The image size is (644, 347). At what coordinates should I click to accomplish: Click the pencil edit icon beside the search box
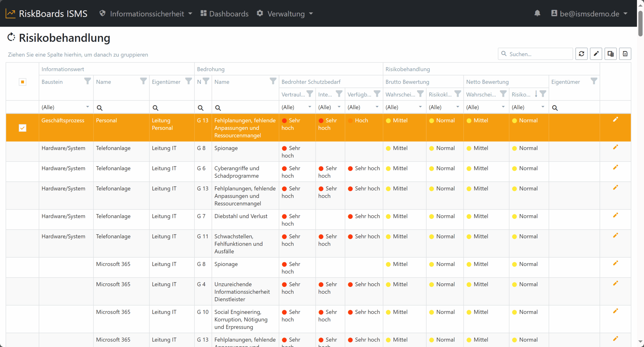pos(596,54)
